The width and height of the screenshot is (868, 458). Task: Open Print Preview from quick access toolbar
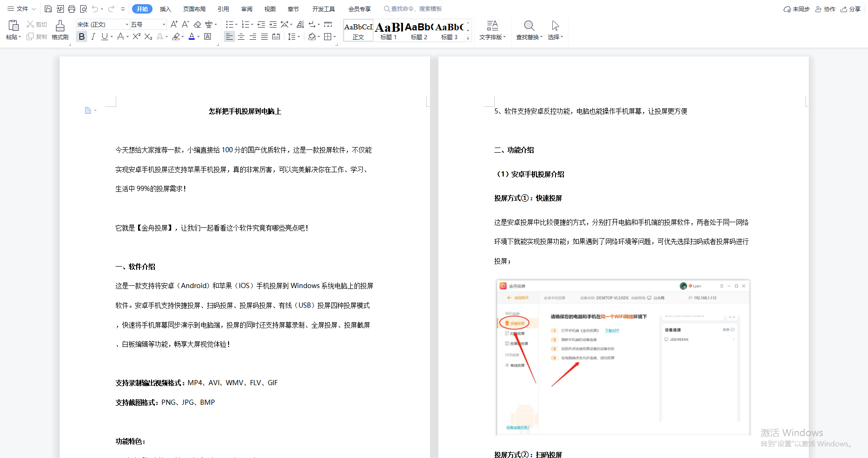(83, 9)
